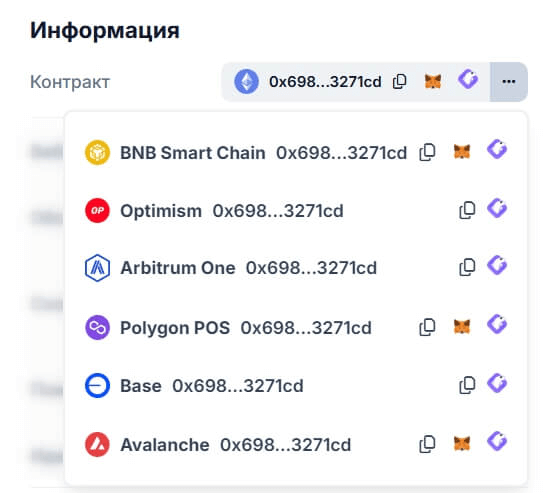Add Avalanche token to MetaMask
Image resolution: width=545 pixels, height=493 pixels.
pyautogui.click(x=462, y=444)
